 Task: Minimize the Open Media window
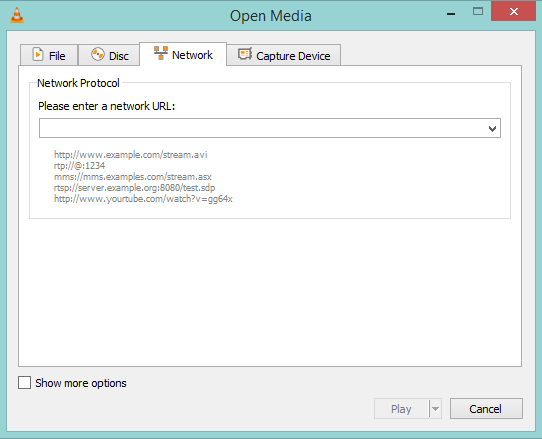pos(451,14)
